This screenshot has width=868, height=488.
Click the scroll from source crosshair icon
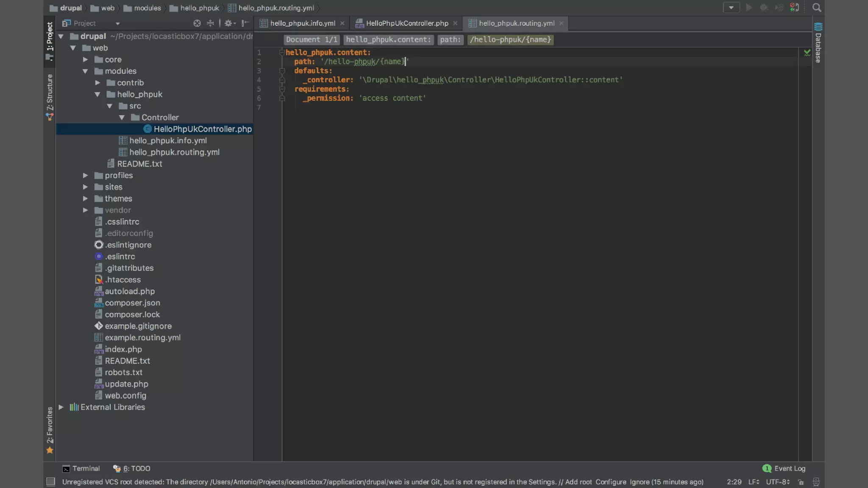[197, 23]
